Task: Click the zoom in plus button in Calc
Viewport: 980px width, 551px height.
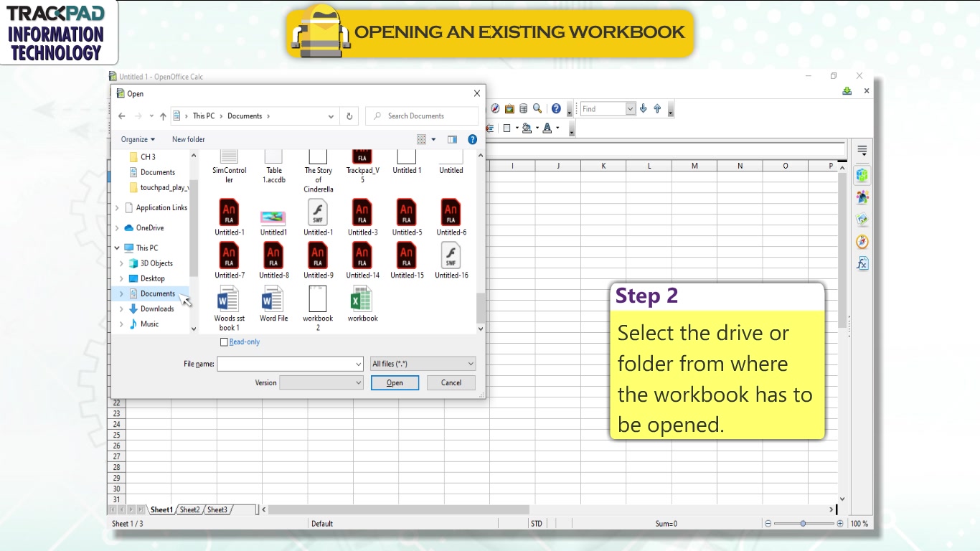Action: (840, 524)
